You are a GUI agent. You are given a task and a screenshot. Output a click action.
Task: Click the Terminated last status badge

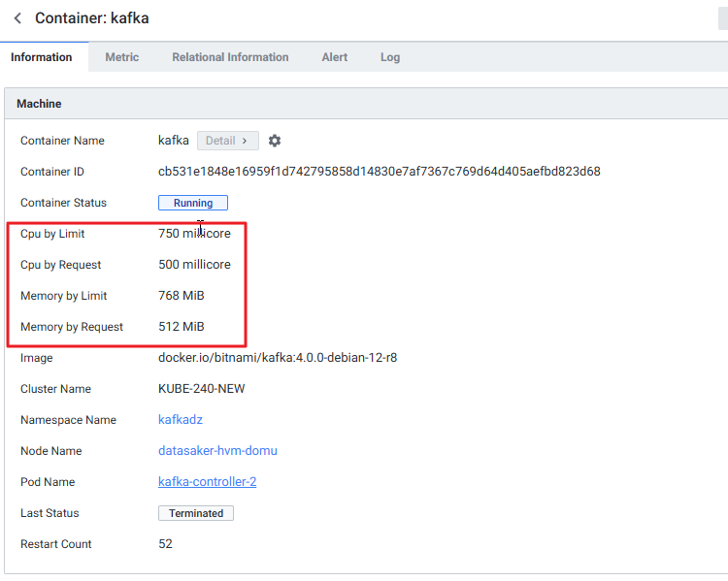click(196, 513)
